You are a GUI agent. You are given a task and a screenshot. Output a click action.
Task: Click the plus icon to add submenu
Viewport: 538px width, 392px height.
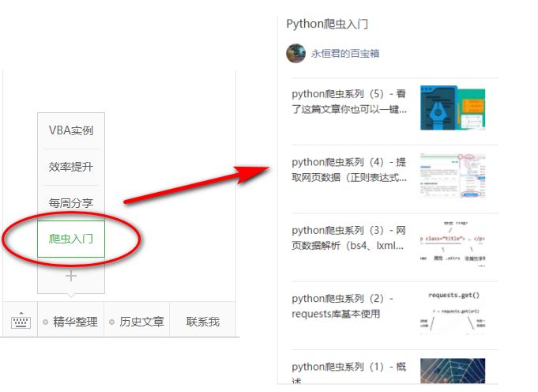tap(71, 276)
